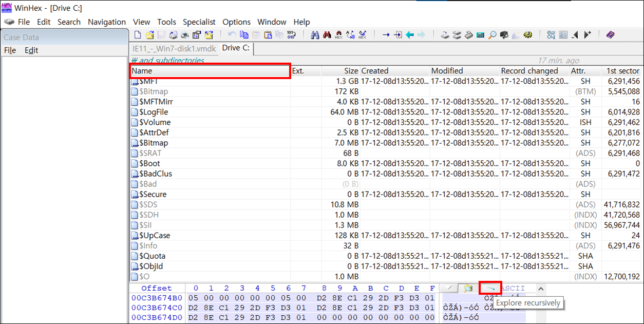Click the Open file folder icon
The width and height of the screenshot is (644, 324).
(x=149, y=35)
